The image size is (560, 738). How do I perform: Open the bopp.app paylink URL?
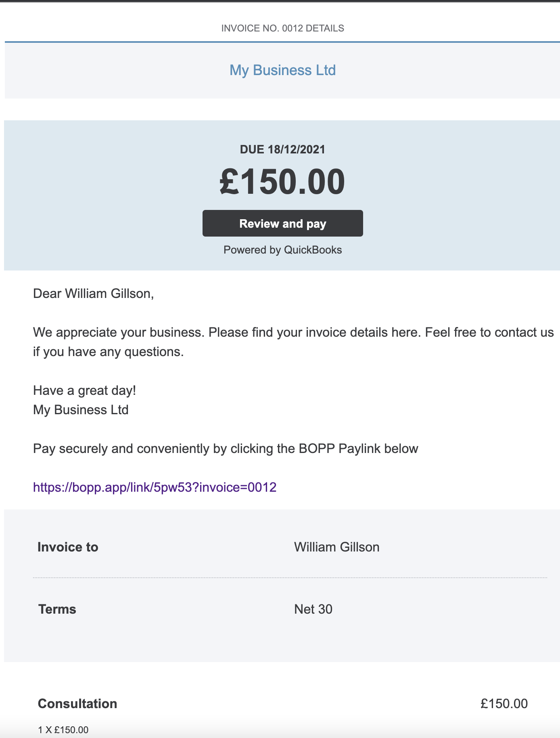click(155, 487)
